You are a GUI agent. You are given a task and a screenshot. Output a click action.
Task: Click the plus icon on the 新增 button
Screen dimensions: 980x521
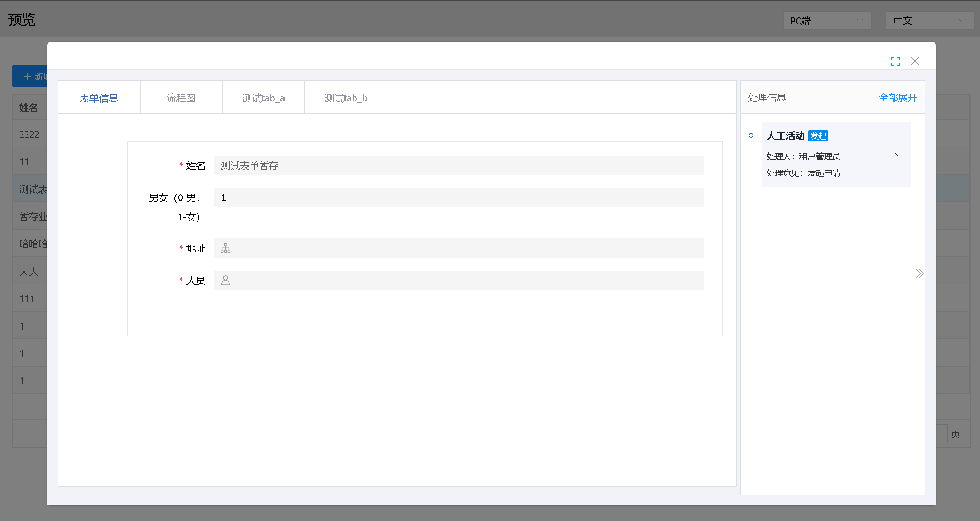pos(27,76)
